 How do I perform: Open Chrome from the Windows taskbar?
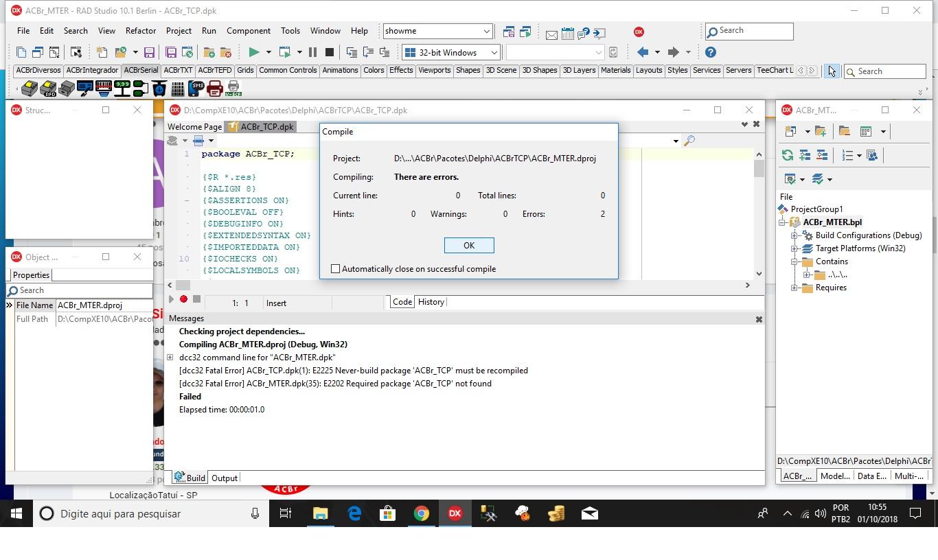coord(422,513)
